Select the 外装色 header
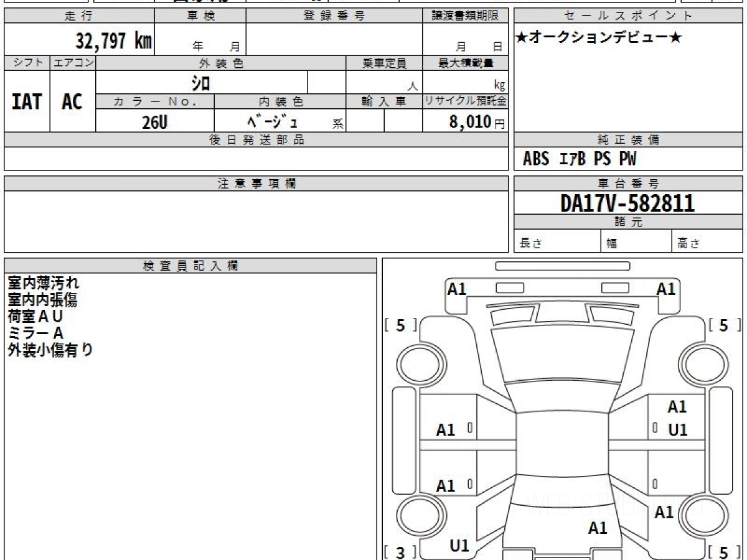Viewport: 747px width, 560px height. click(221, 63)
